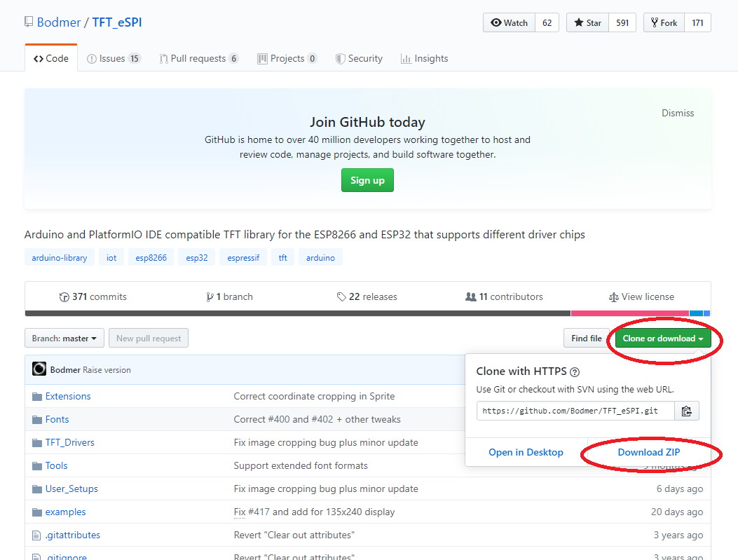Click the arduino topic tag
This screenshot has height=560, width=738.
(320, 258)
